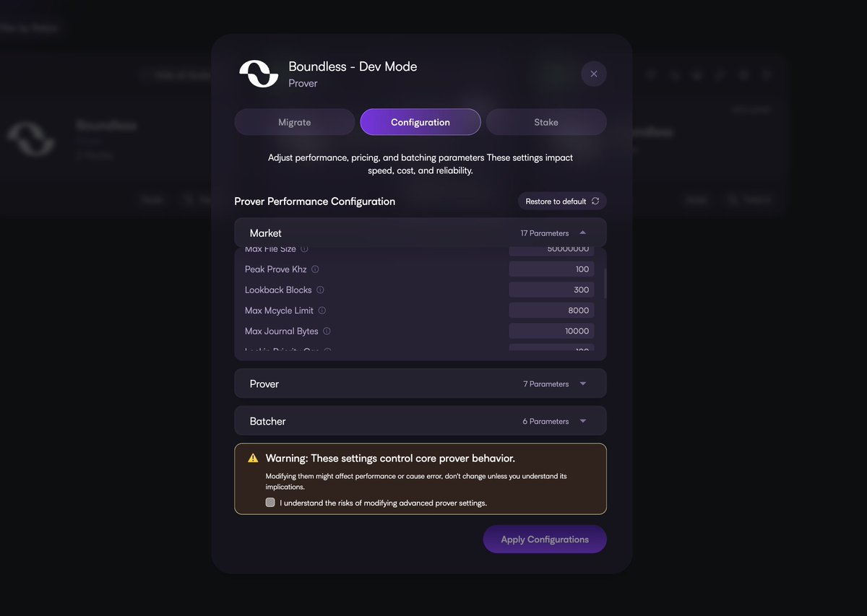The width and height of the screenshot is (867, 616).
Task: Close the Boundless Dev Mode dialog
Action: (x=594, y=74)
